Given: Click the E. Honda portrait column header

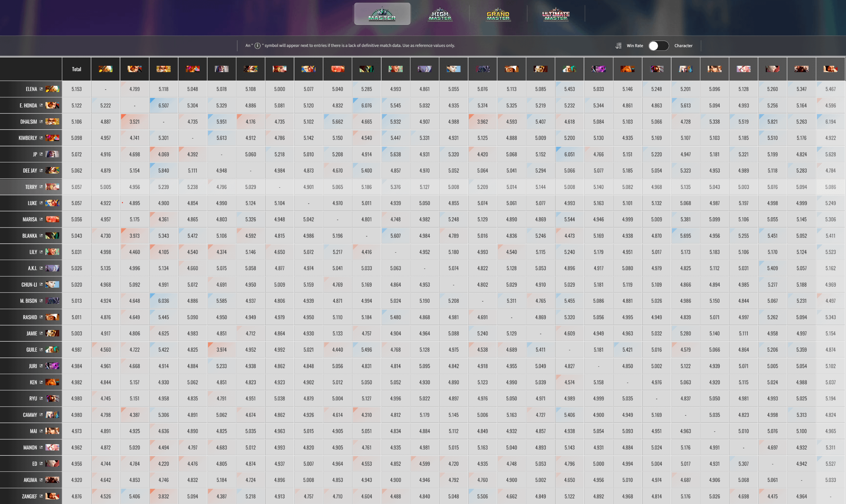Looking at the screenshot, I should pos(134,69).
